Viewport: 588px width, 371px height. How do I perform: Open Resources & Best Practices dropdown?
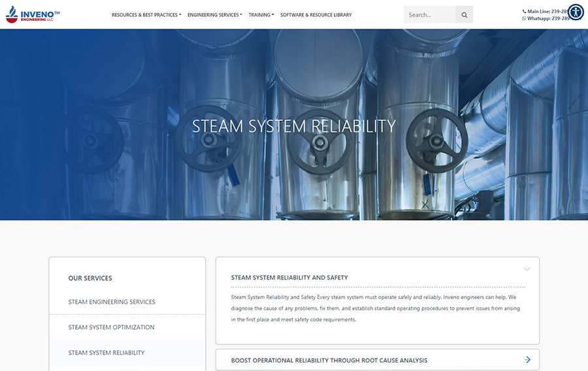tap(146, 15)
